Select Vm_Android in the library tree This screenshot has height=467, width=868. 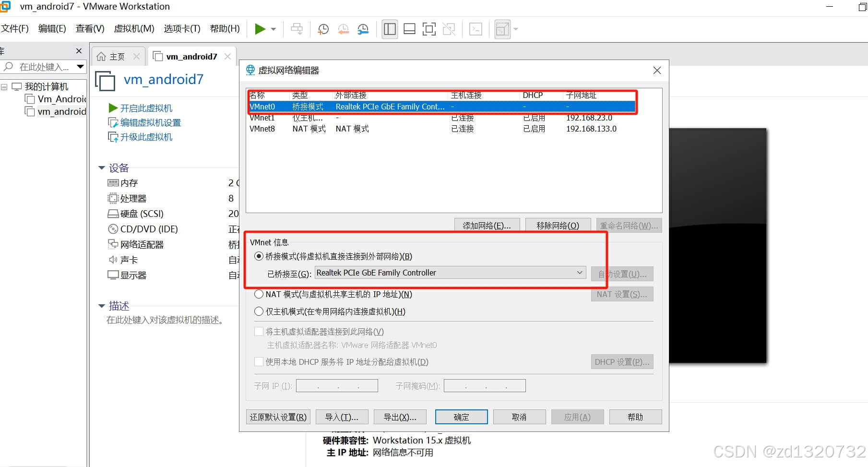point(56,99)
